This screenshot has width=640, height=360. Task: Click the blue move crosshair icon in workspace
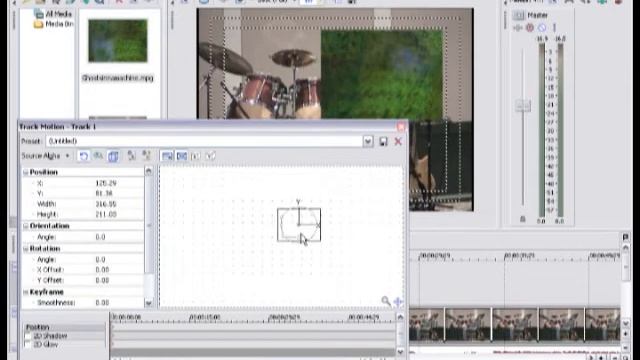[x=398, y=302]
